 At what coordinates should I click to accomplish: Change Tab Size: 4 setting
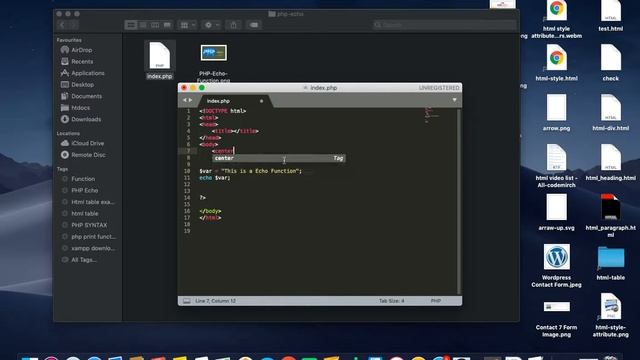[x=391, y=301]
